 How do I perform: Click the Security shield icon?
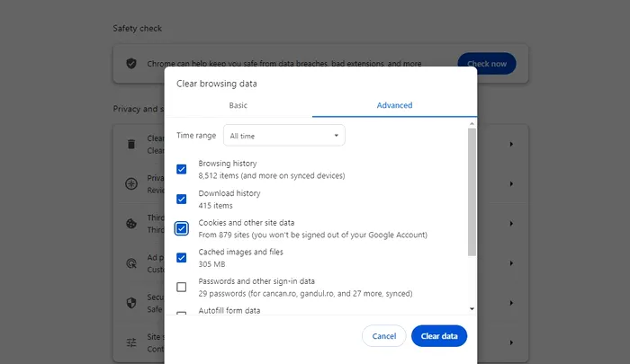coord(131,303)
